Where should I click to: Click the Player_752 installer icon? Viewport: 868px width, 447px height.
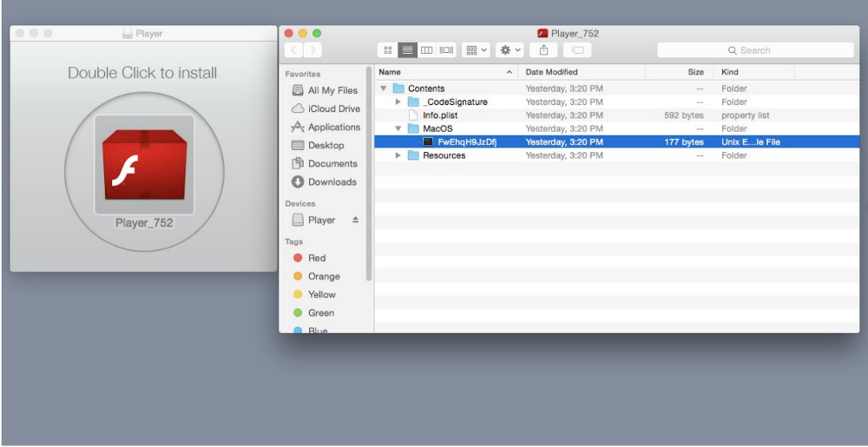144,164
